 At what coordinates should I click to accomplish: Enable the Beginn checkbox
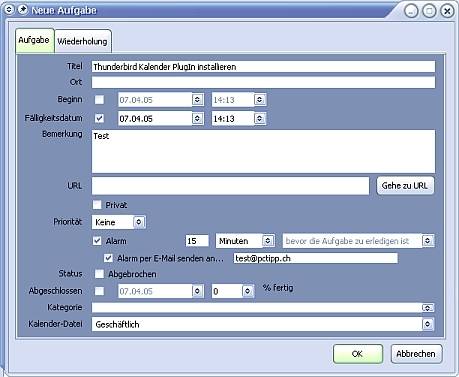click(x=99, y=100)
